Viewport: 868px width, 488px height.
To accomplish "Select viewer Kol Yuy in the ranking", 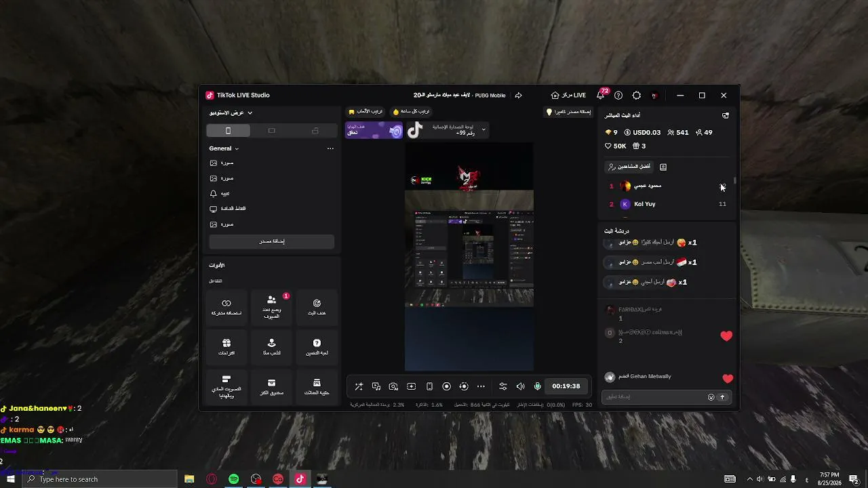I will [668, 204].
